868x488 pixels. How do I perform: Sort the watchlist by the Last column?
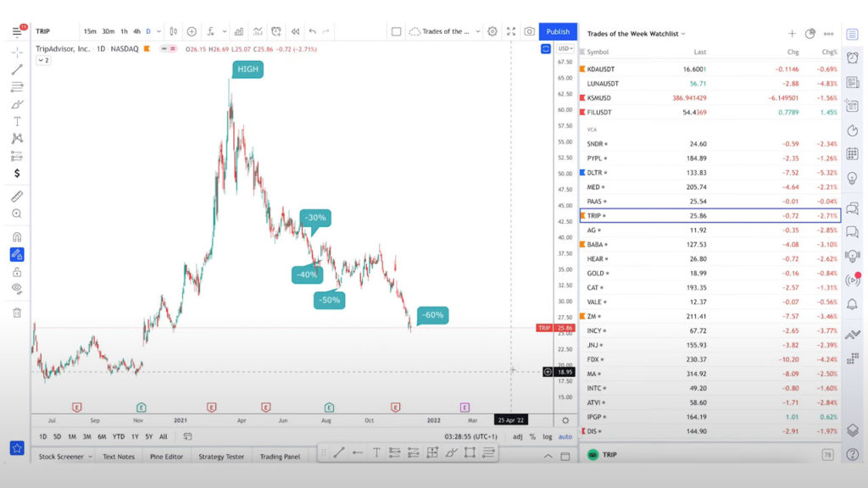pos(699,52)
